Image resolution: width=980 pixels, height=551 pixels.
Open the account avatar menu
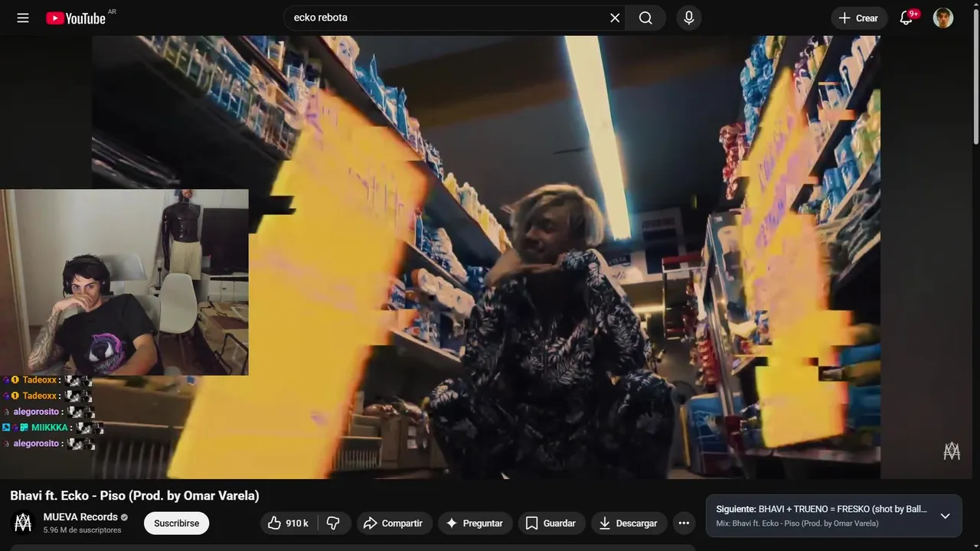[943, 18]
